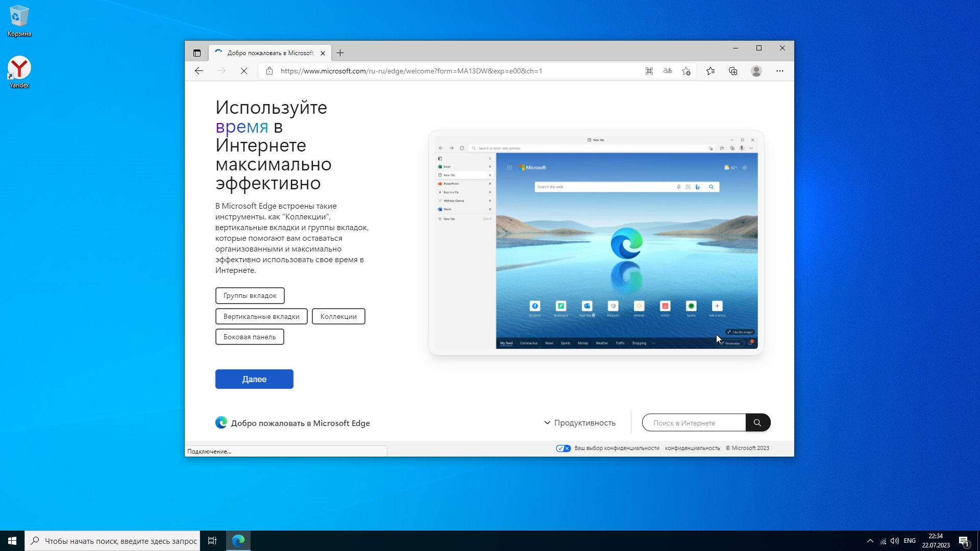
Task: Open a new tab with plus button
Action: point(340,53)
